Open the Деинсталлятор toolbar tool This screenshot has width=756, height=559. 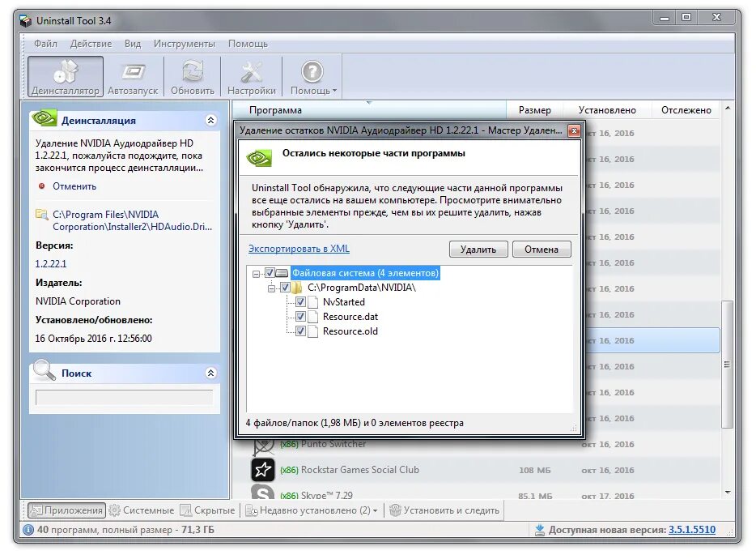65,77
